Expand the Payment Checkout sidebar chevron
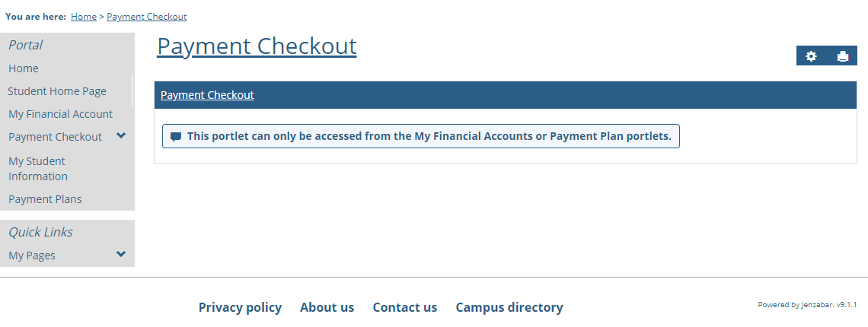The image size is (868, 327). pos(121,136)
